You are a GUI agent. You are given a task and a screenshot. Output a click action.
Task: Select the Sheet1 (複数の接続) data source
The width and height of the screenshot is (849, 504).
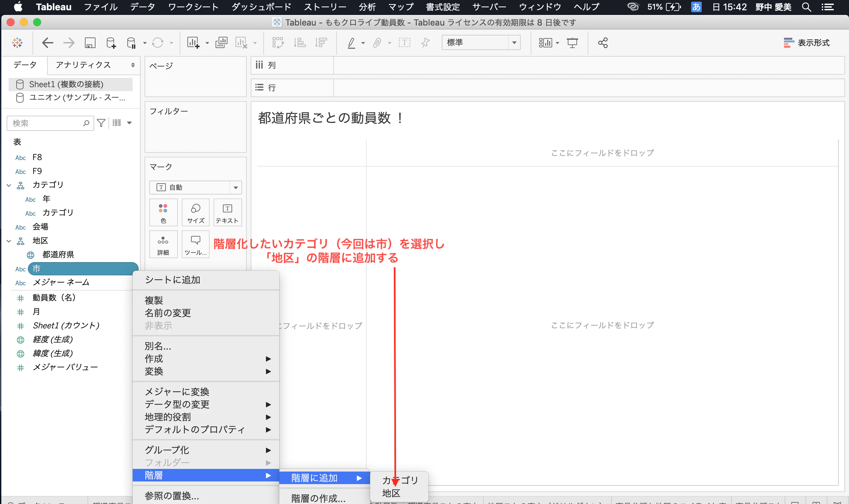click(70, 84)
